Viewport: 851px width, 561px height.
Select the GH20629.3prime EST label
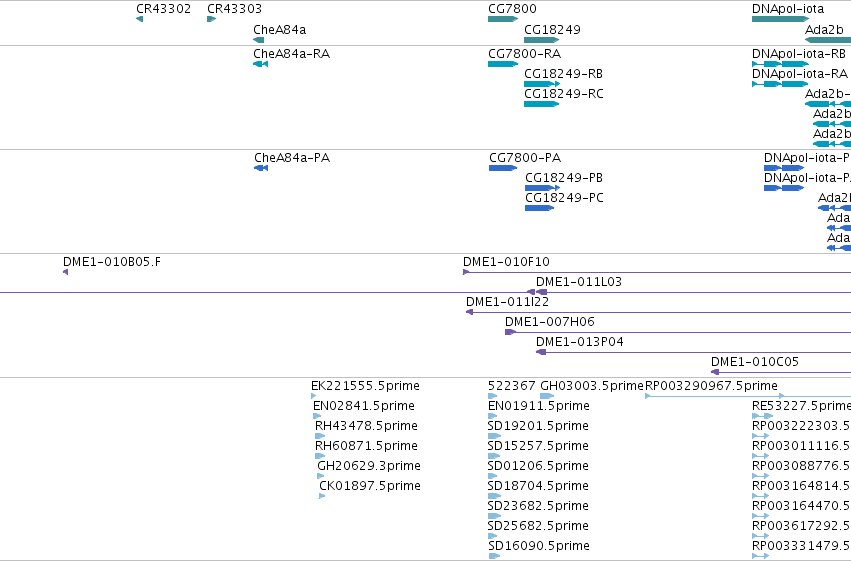click(x=369, y=467)
